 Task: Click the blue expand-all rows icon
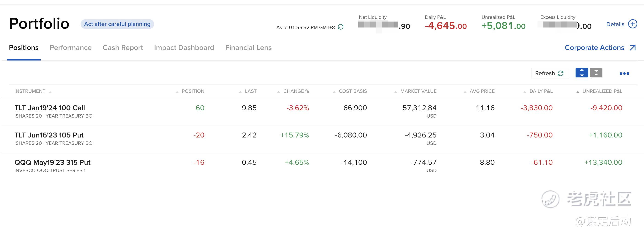click(582, 73)
